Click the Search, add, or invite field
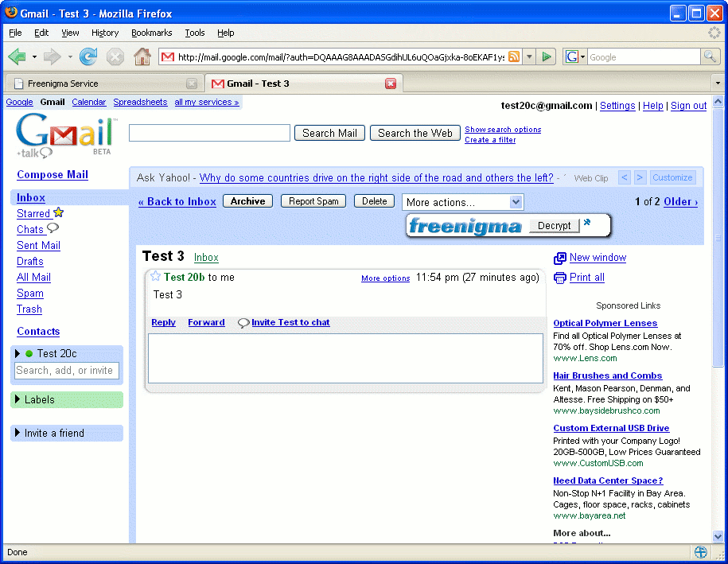728x564 pixels. (x=66, y=371)
